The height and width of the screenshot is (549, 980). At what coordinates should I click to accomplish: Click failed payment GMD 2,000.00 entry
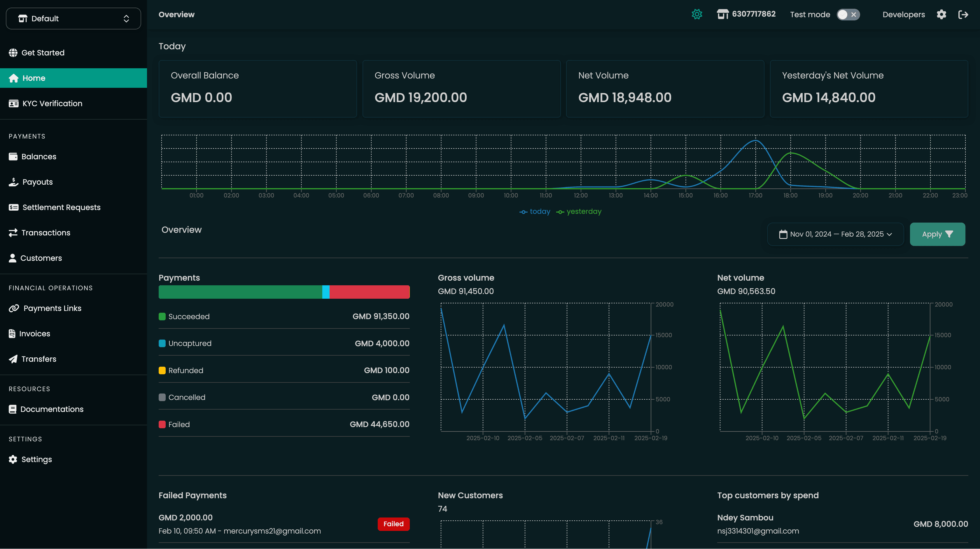click(186, 517)
